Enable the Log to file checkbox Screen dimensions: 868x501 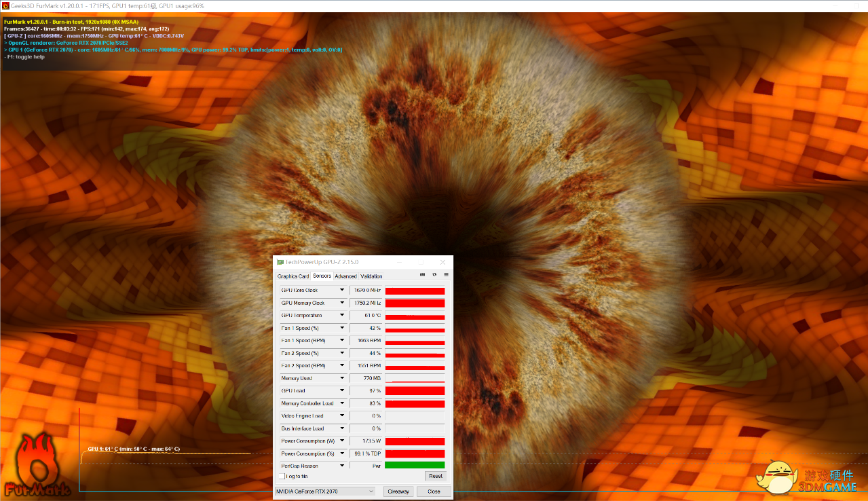tap(282, 476)
